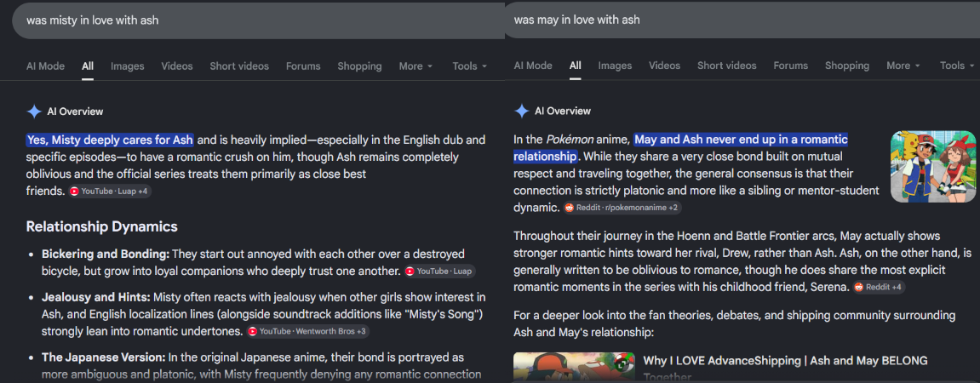Click Reddit icon in r/pokemonanime chip
Viewport: 980px width, 383px height.
(569, 208)
